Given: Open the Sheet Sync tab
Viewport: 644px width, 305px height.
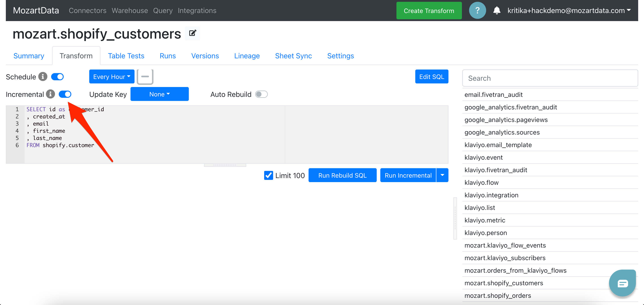Looking at the screenshot, I should [293, 56].
